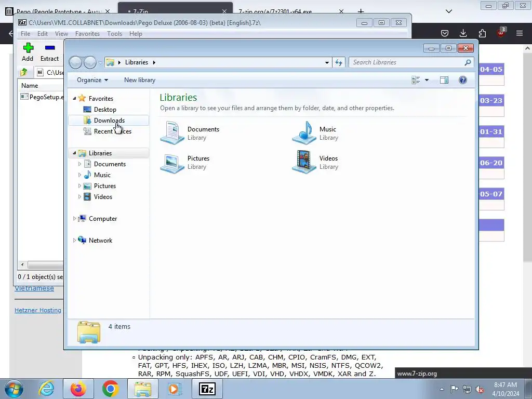Screen dimensions: 532x399
Task: Save page to Pocket icon
Action: (x=445, y=33)
